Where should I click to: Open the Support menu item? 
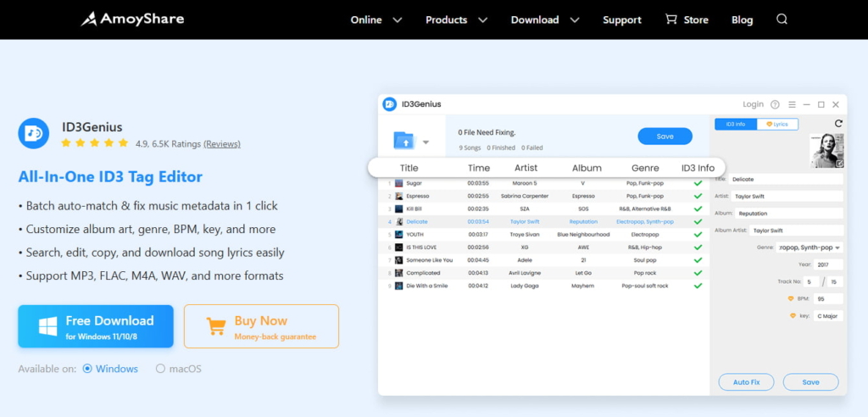coord(621,19)
